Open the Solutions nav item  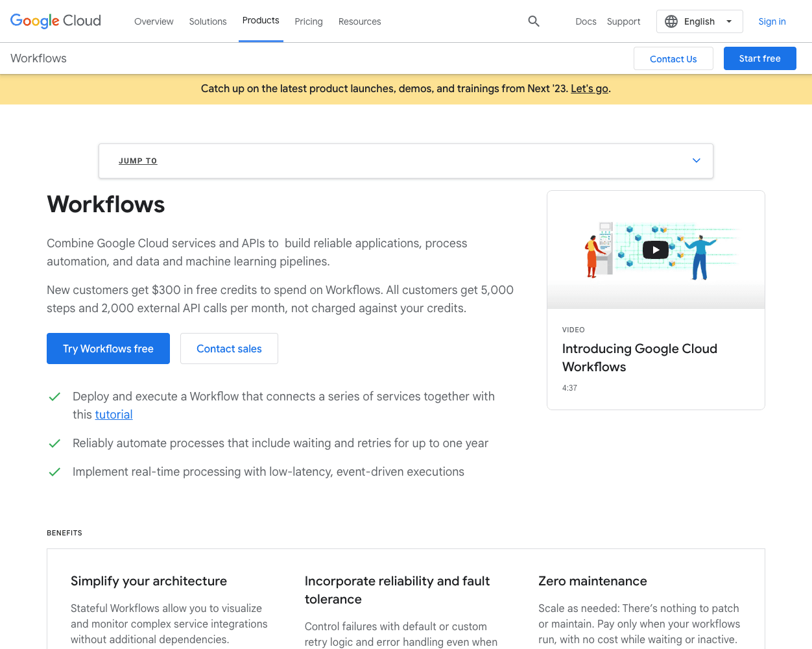pyautogui.click(x=208, y=21)
